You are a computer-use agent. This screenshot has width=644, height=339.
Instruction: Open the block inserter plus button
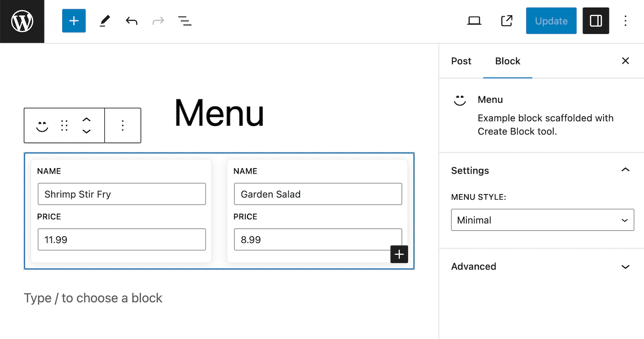74,21
